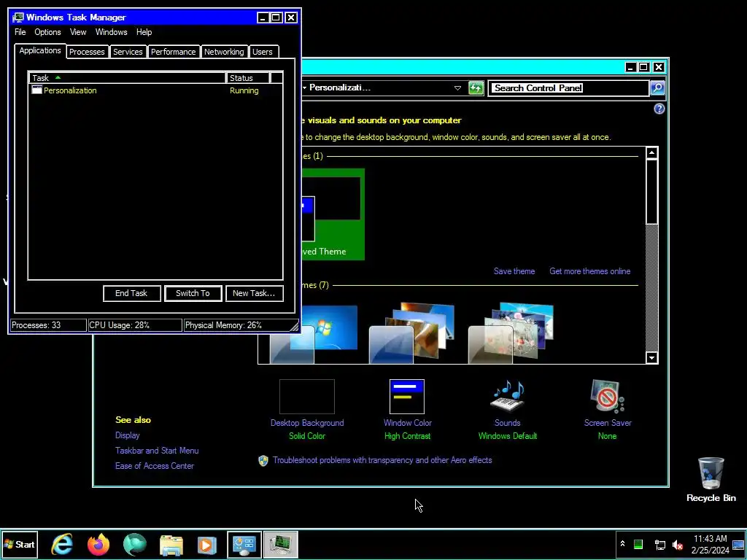Image resolution: width=747 pixels, height=560 pixels.
Task: Click the theme list scroll down arrow
Action: pos(651,357)
